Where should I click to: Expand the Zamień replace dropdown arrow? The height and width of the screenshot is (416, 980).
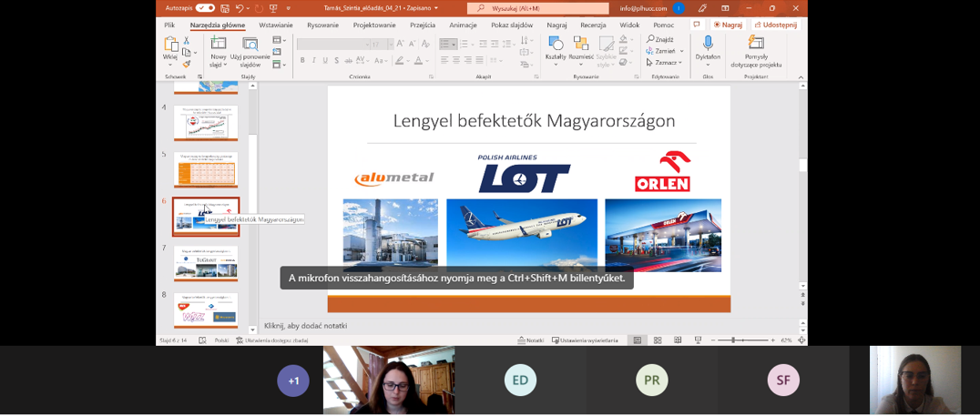click(x=682, y=51)
